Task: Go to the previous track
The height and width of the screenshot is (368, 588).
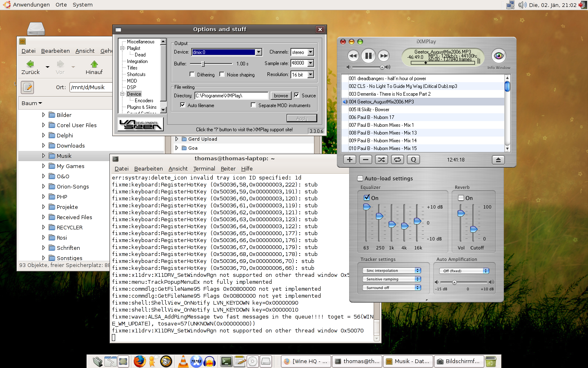Action: pyautogui.click(x=353, y=56)
